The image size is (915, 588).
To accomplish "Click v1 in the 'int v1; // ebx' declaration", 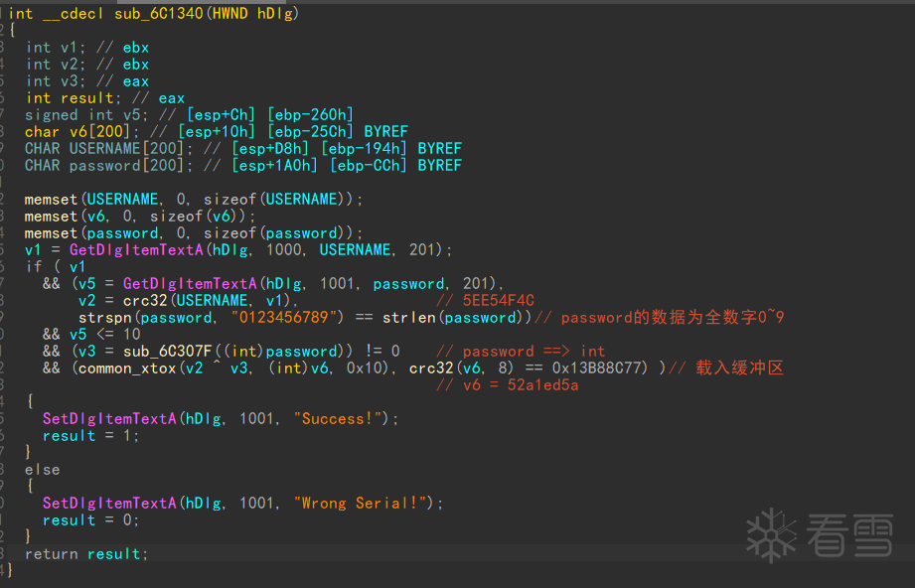I will (x=69, y=48).
